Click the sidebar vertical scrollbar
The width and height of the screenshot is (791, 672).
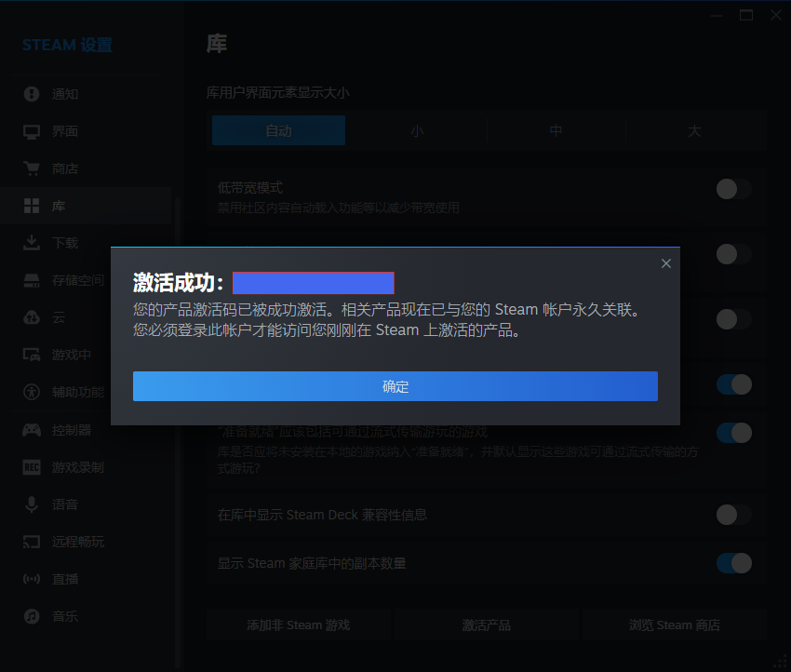click(x=177, y=434)
